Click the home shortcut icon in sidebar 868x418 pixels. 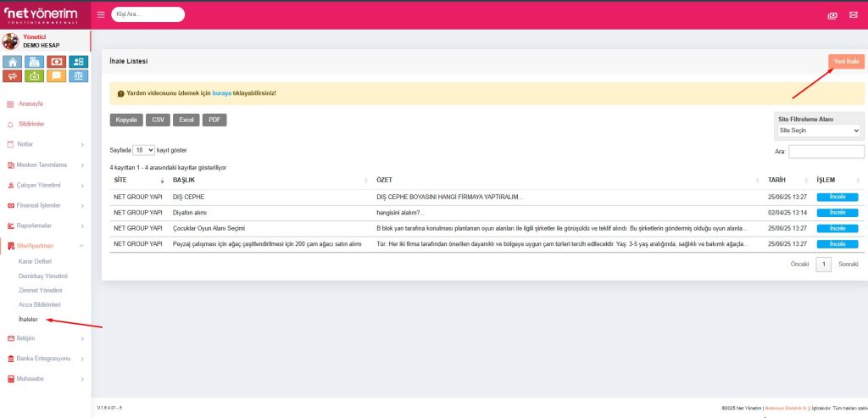[12, 62]
